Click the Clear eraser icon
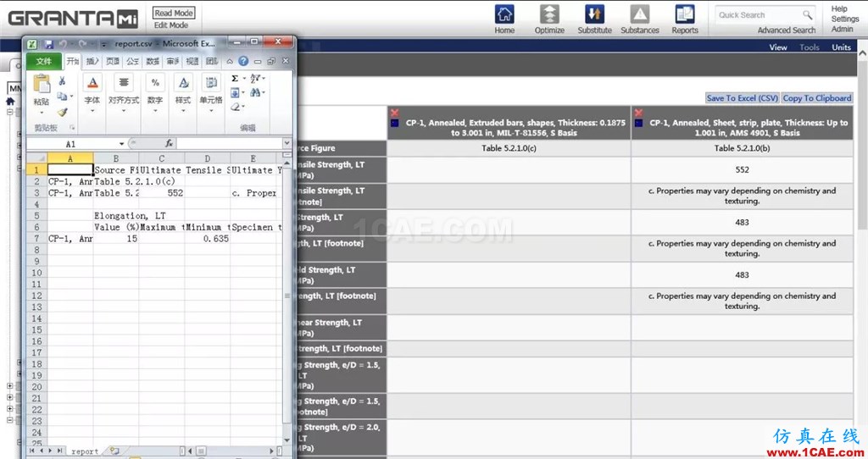 (236, 106)
